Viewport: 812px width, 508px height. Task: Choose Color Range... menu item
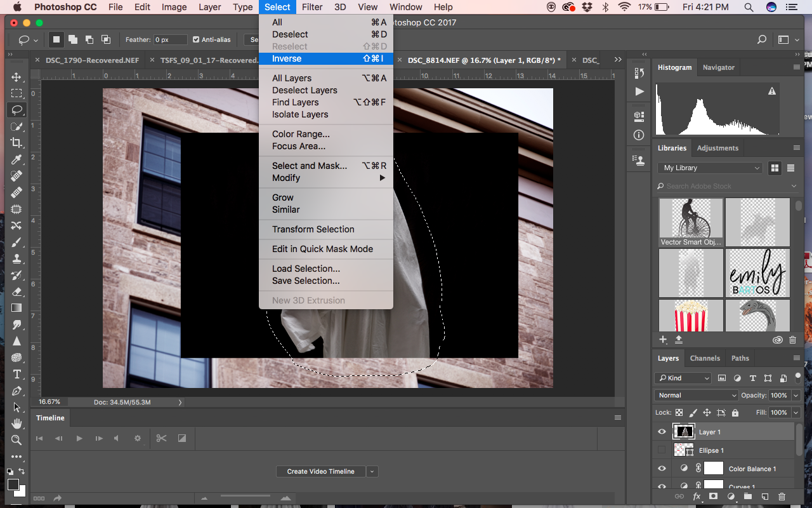pos(326,134)
